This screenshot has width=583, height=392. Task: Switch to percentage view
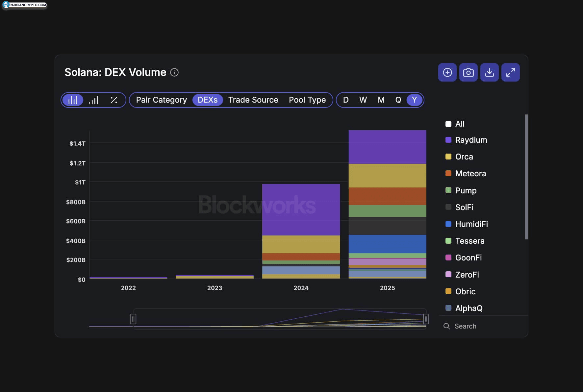(x=114, y=100)
